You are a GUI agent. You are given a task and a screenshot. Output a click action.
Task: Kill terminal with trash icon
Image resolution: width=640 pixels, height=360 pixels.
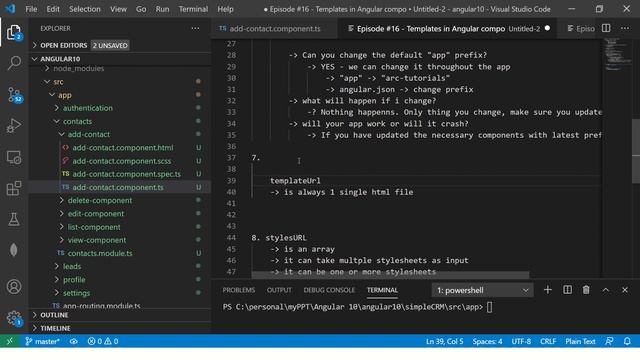click(586, 290)
